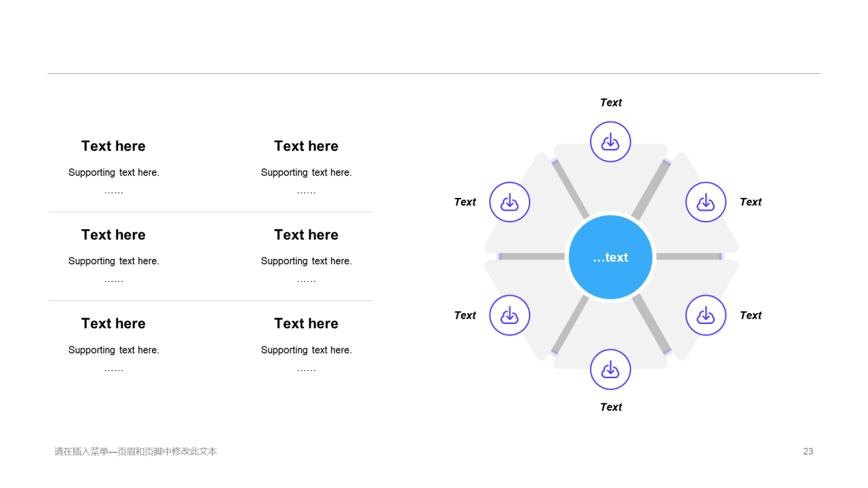Click the Text label beside the upper-left icon

[465, 202]
